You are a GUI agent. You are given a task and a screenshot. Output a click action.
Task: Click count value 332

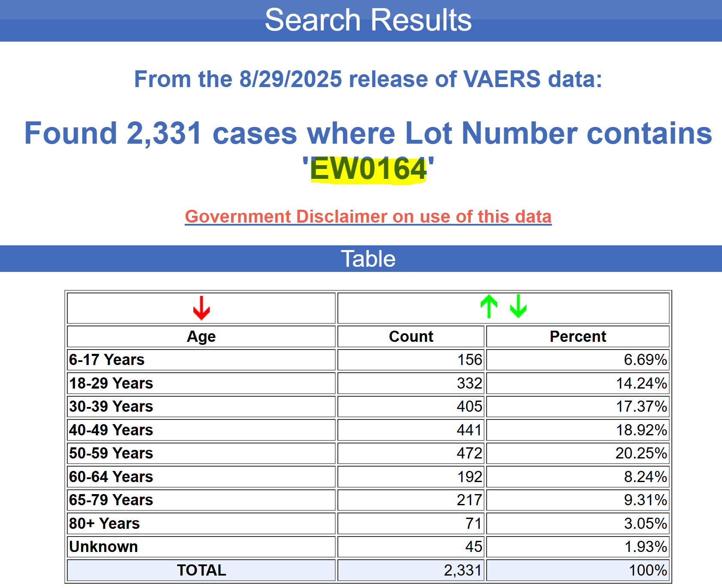click(x=469, y=383)
